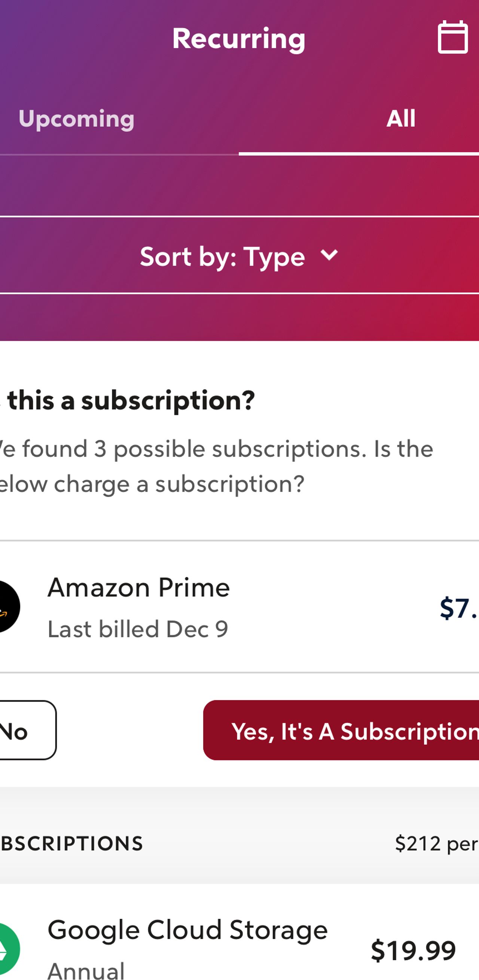This screenshot has width=479, height=980.
Task: Tap the Google Cloud Storage logo icon
Action: coord(7,948)
